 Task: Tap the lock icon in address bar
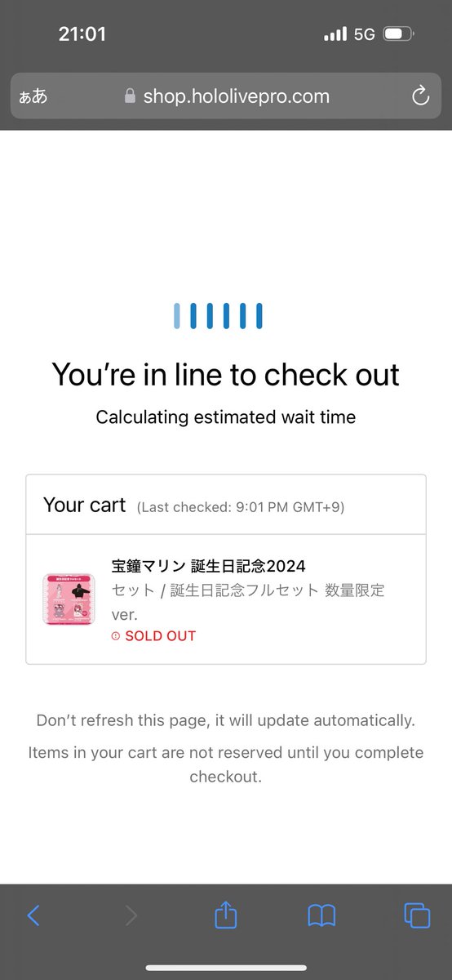click(x=130, y=96)
